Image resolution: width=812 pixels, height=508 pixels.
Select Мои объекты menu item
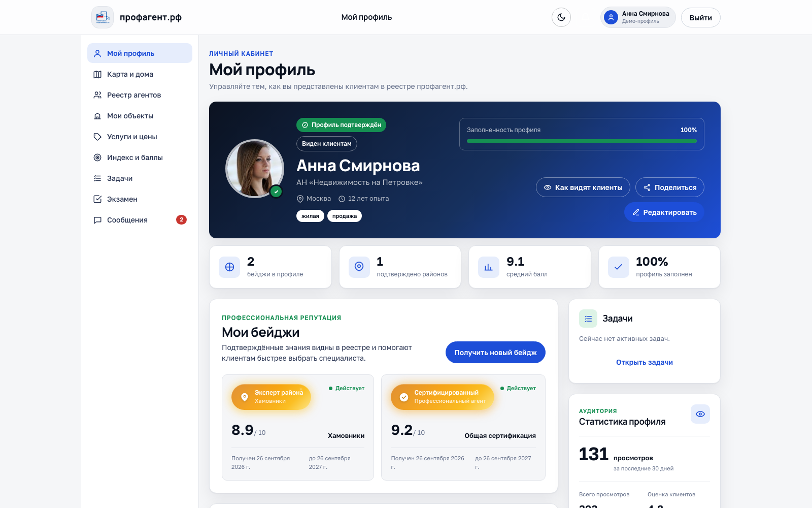click(140, 116)
